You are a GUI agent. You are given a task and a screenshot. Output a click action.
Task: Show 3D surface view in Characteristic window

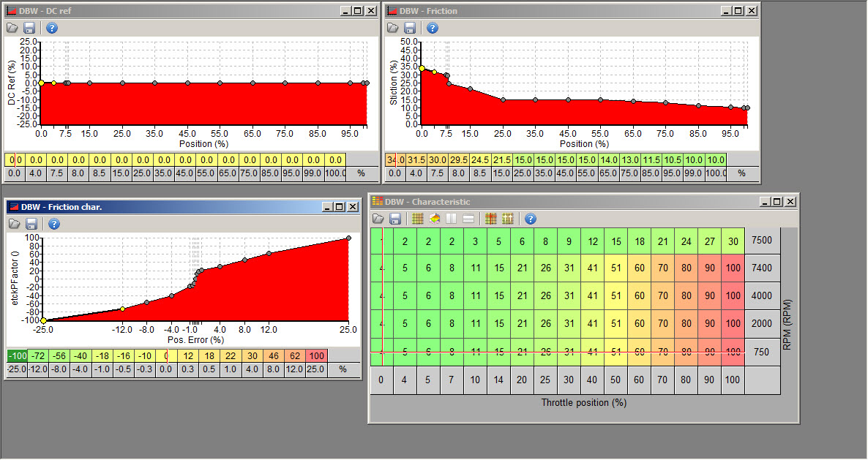click(x=435, y=219)
